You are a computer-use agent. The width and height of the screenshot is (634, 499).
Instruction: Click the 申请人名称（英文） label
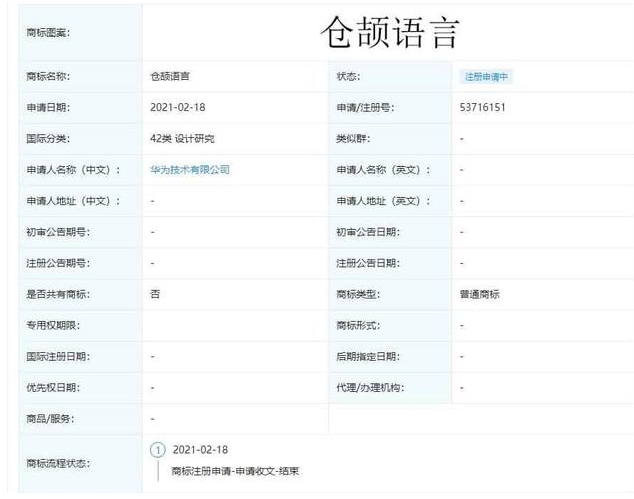383,170
